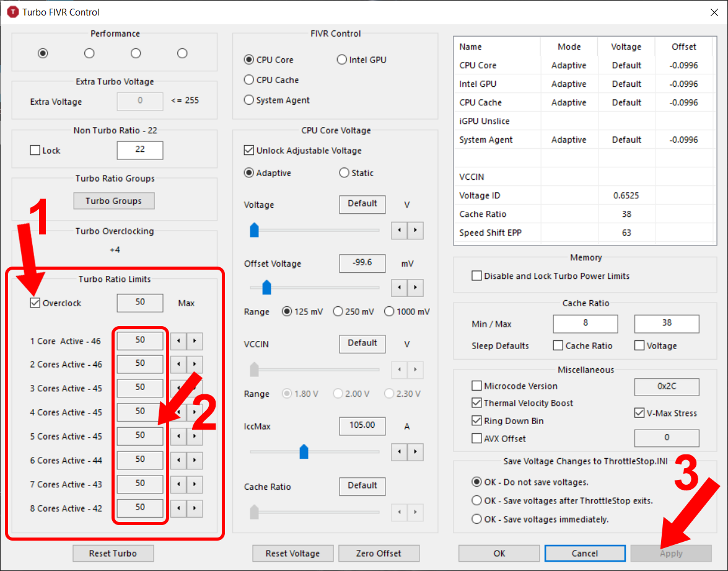Screen dimensions: 728x571
Task: Select fourth Performance profile radio button
Action: [182, 53]
